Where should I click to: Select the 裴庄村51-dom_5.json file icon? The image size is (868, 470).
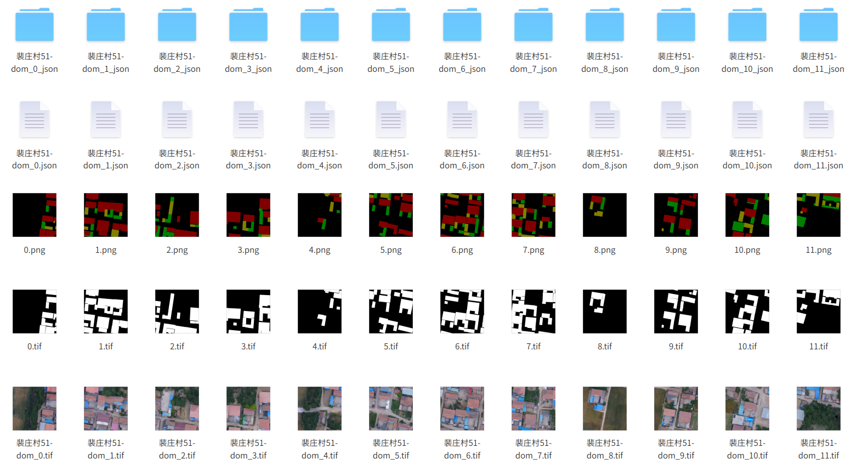(x=391, y=119)
